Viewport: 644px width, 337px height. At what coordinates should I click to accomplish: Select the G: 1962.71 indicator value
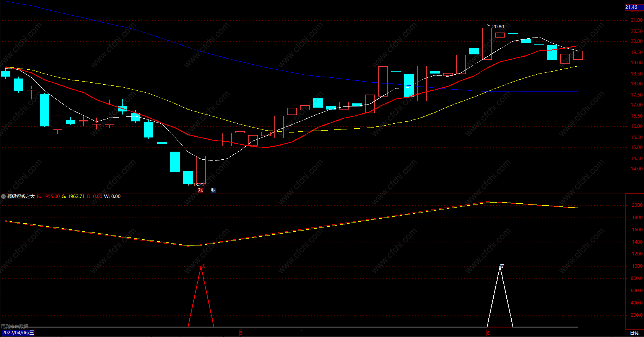pos(73,196)
